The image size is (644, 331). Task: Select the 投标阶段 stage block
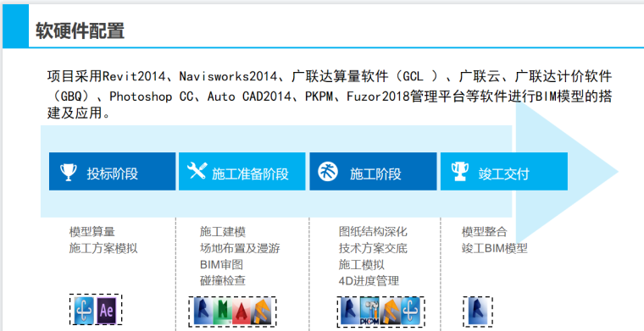[112, 172]
